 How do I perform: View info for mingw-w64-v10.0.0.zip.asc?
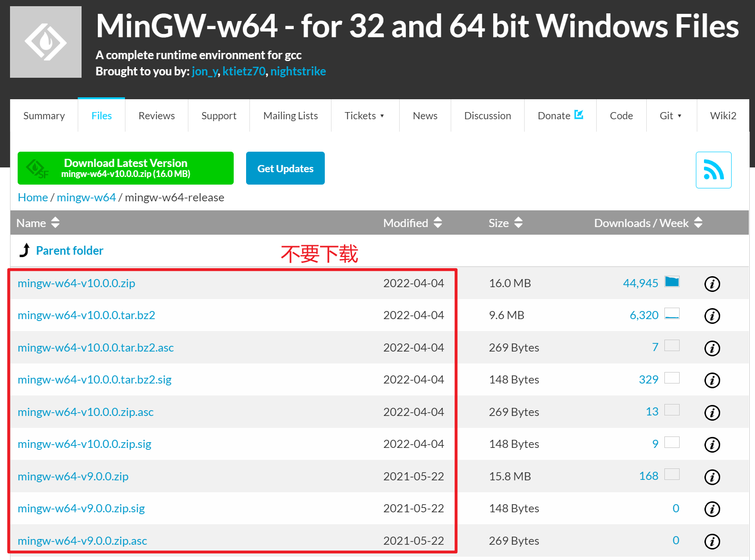click(x=712, y=413)
